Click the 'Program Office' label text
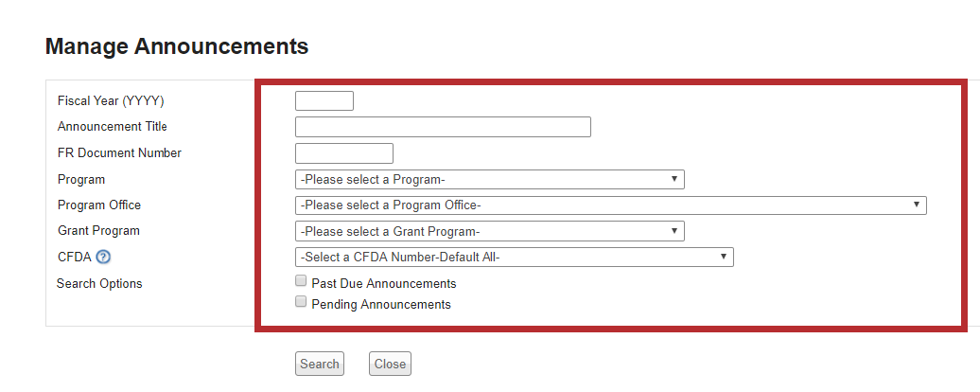This screenshot has height=392, width=980. 98,205
